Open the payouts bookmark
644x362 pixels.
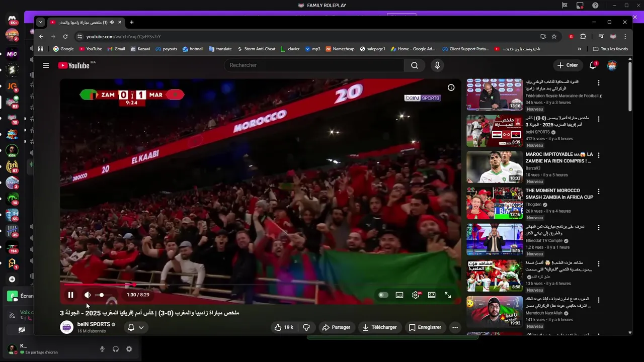coord(167,49)
